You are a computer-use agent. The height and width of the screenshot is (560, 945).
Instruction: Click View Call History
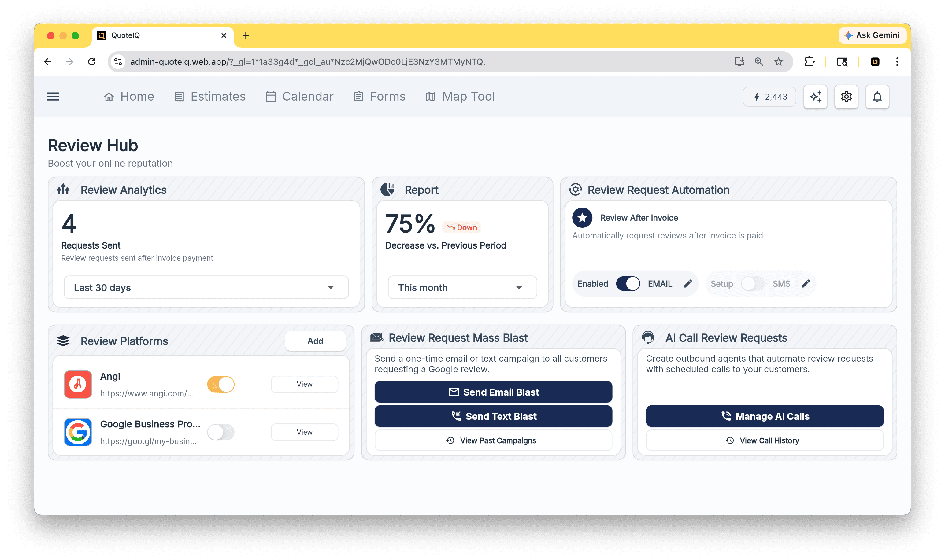(765, 440)
